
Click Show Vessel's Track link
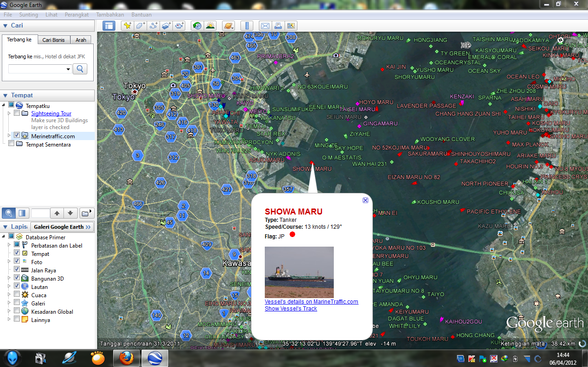291,309
